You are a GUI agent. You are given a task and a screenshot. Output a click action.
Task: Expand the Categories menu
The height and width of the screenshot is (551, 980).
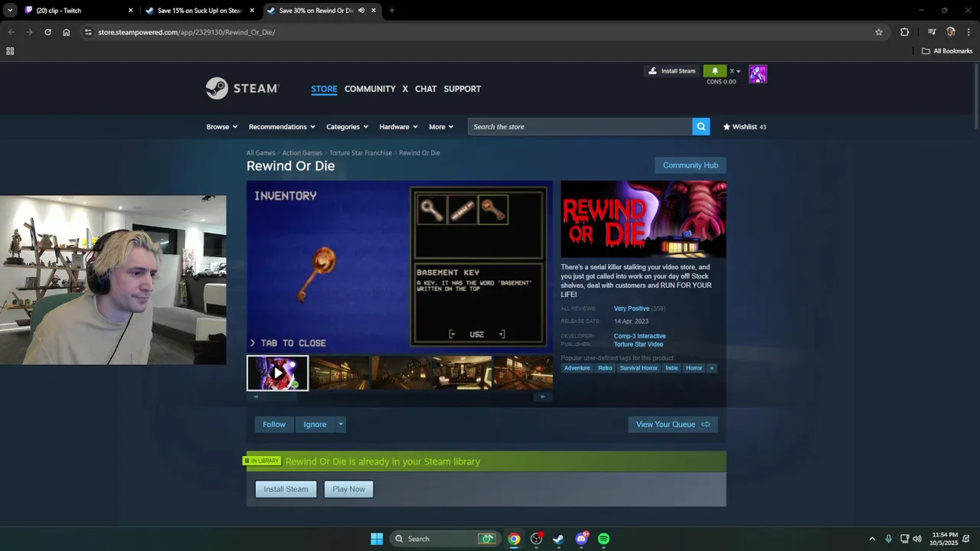348,127
